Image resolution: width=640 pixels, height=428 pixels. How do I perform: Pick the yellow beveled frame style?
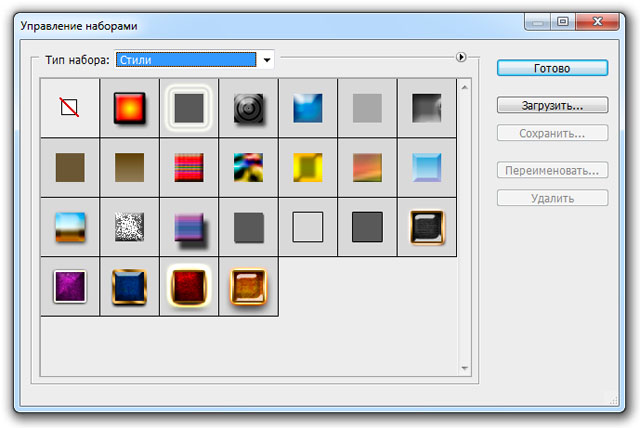click(x=308, y=167)
